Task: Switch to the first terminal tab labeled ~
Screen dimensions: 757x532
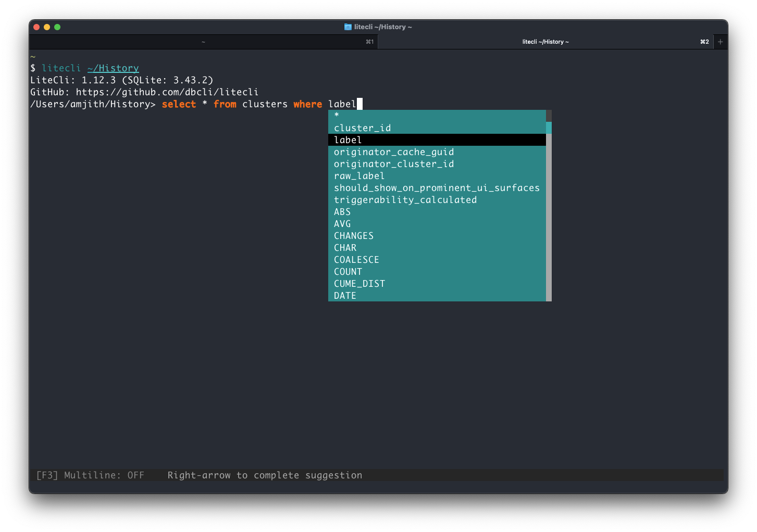Action: point(203,42)
